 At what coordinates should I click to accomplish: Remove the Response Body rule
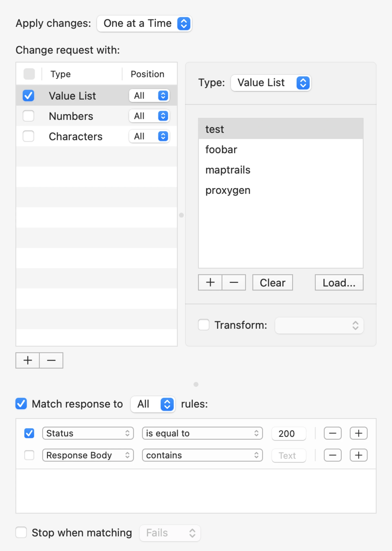[332, 455]
